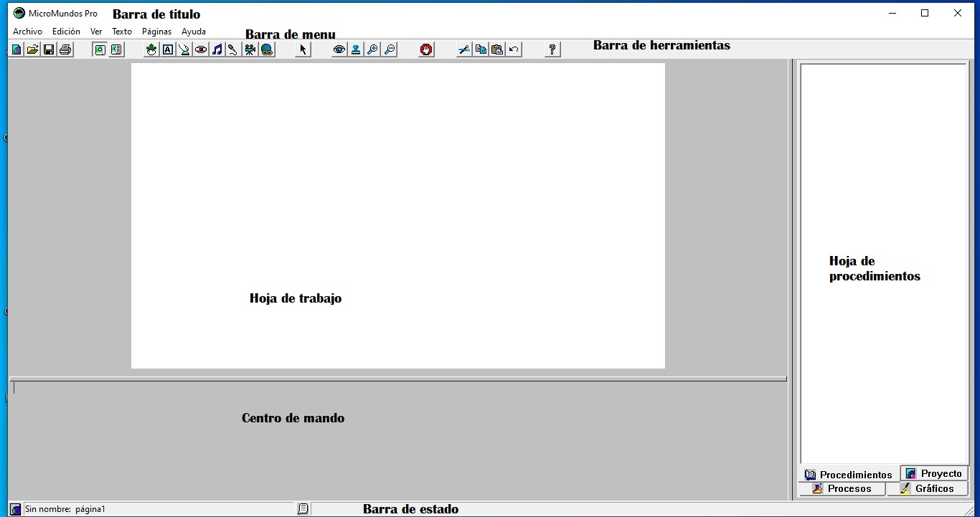Open the Ver menu
Viewport: 980px width, 517px height.
pos(96,32)
